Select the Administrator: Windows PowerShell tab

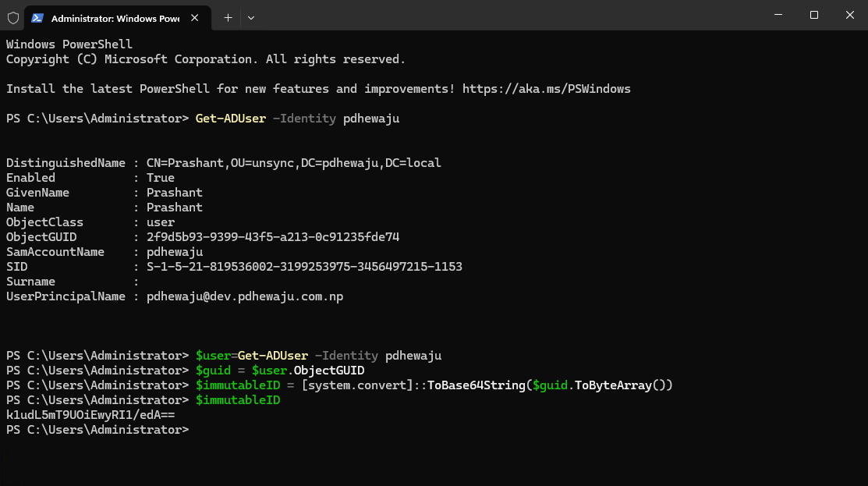click(x=114, y=17)
